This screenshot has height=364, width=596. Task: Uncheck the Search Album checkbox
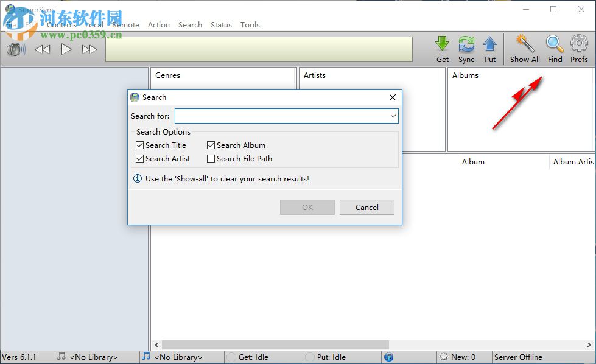pos(211,145)
